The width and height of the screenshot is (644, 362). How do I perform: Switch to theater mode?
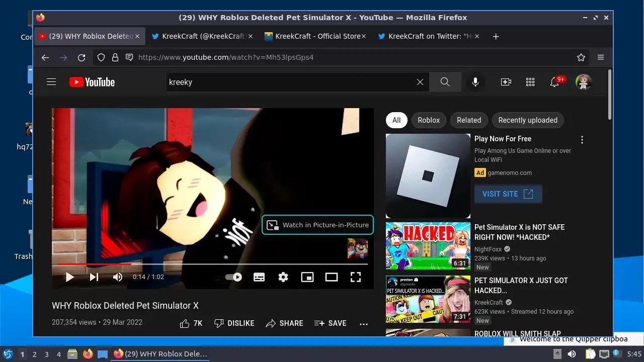pyautogui.click(x=332, y=277)
